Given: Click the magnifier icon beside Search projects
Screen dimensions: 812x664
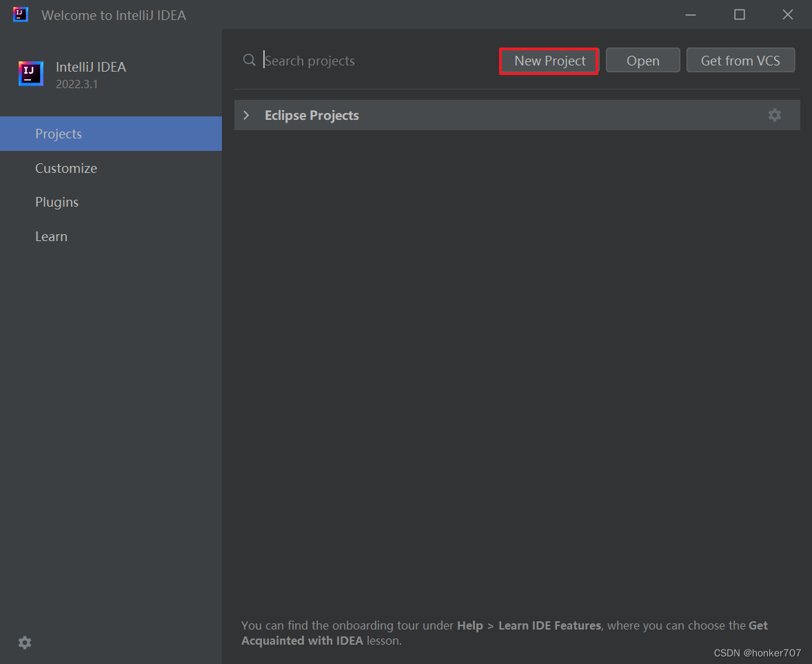Looking at the screenshot, I should [250, 61].
